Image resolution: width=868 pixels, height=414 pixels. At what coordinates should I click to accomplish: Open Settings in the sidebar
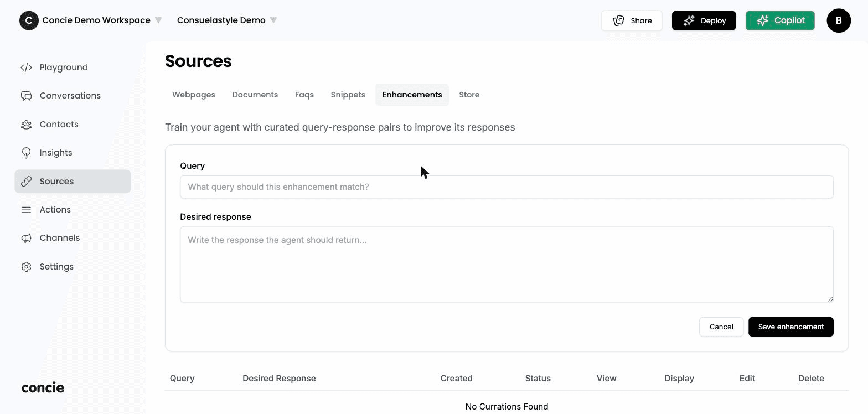[x=73, y=267]
